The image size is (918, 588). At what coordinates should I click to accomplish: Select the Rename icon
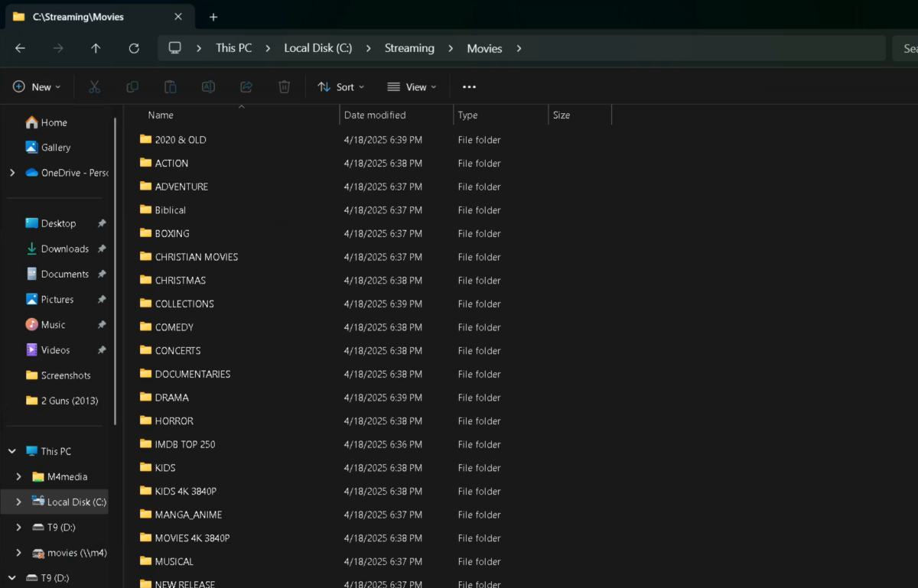pos(208,86)
